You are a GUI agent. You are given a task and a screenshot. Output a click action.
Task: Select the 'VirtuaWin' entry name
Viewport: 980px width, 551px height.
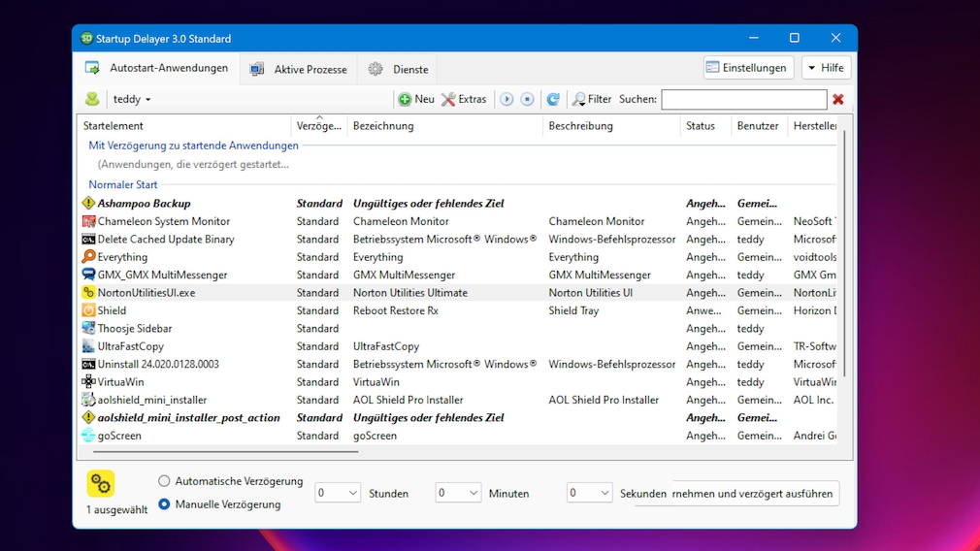click(x=120, y=381)
